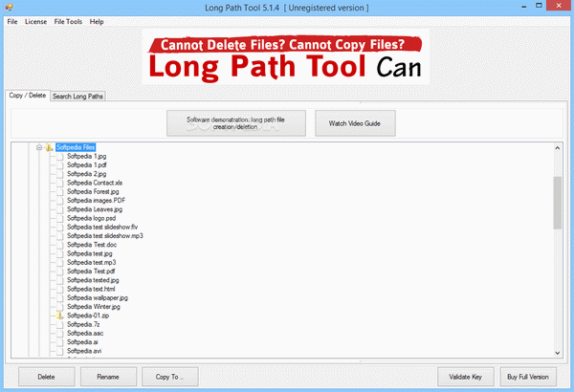The width and height of the screenshot is (574, 392).
Task: Click the Delete button
Action: pos(47,377)
